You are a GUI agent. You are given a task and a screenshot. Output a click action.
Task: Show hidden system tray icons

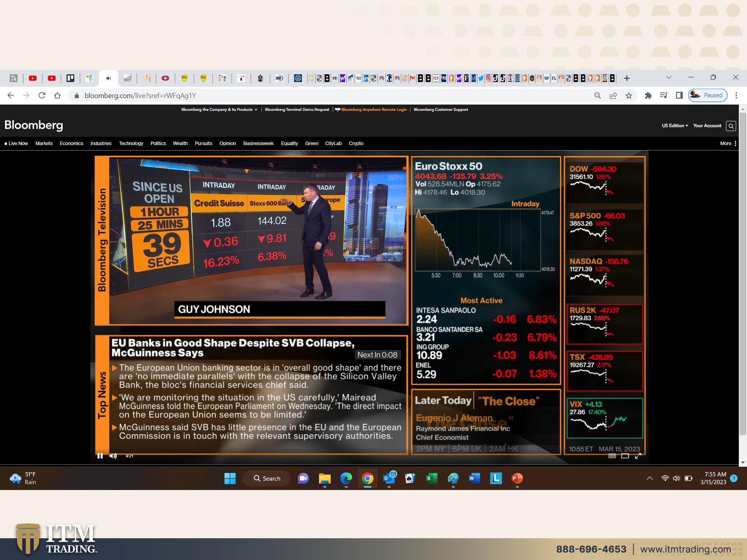pos(650,478)
